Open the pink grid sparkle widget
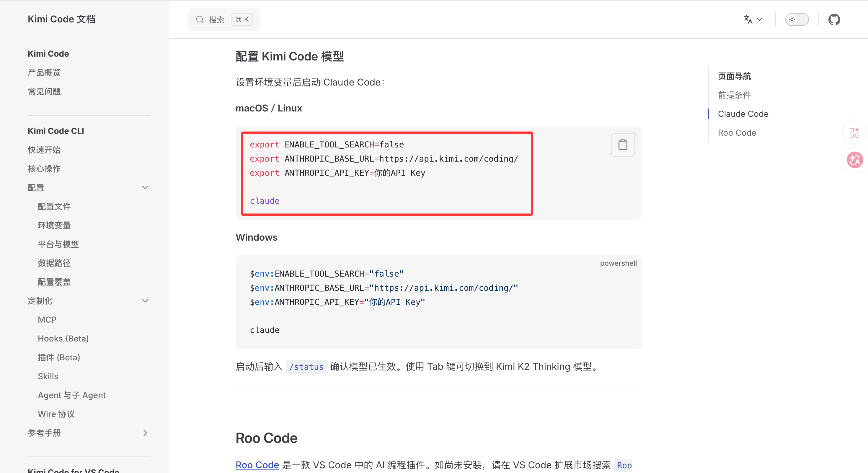This screenshot has height=473, width=868. (x=854, y=133)
